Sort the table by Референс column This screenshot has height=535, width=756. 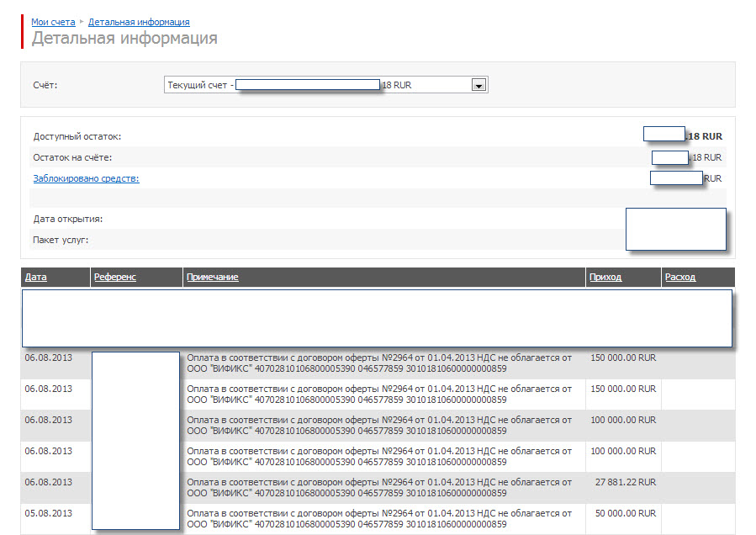(x=115, y=277)
